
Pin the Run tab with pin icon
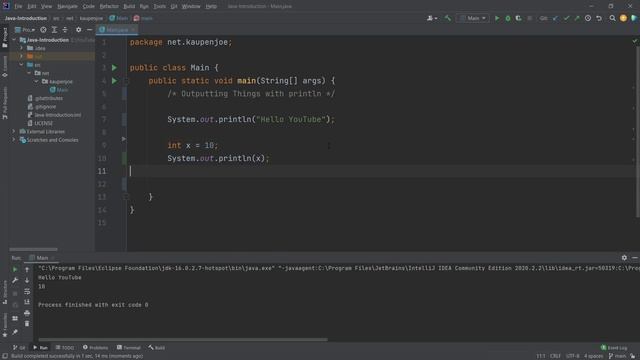(15, 333)
